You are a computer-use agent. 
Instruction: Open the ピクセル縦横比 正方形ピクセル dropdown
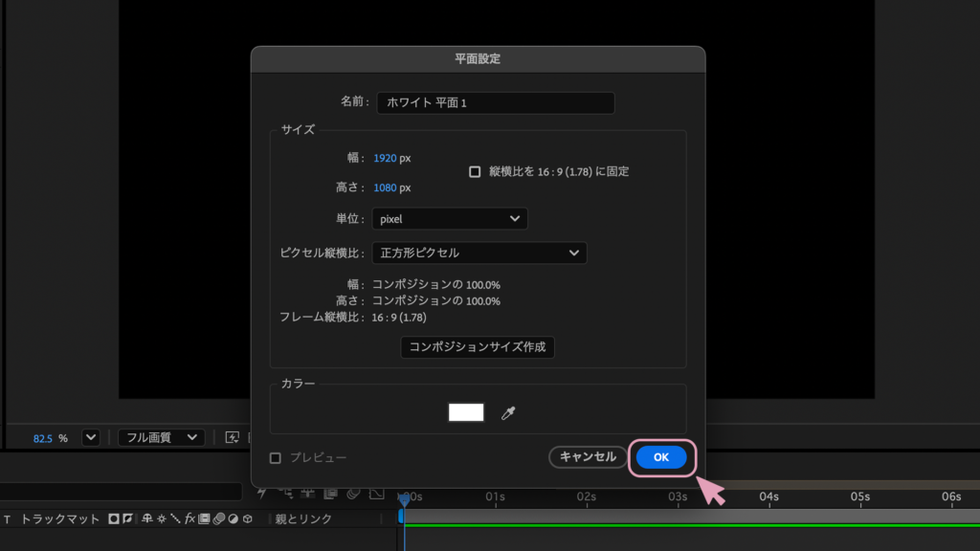(479, 253)
